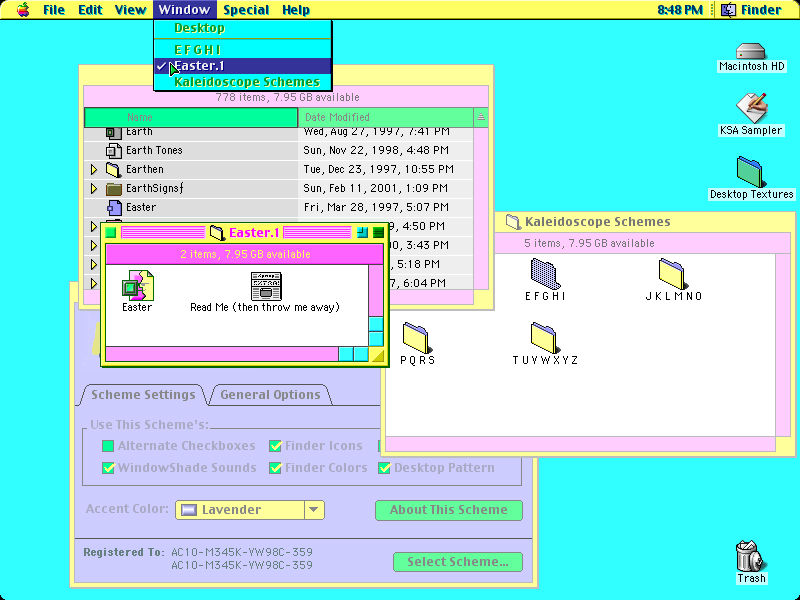Open the Special menu

point(246,10)
